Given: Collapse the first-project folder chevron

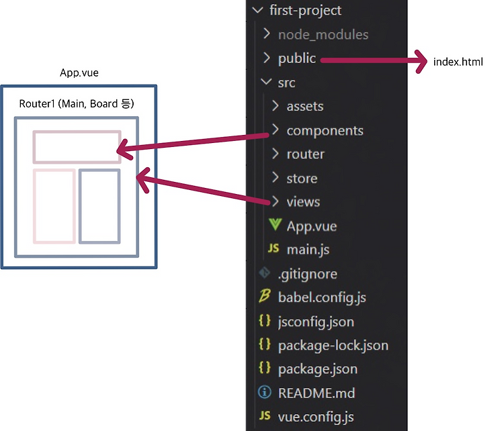Looking at the screenshot, I should pos(258,10).
